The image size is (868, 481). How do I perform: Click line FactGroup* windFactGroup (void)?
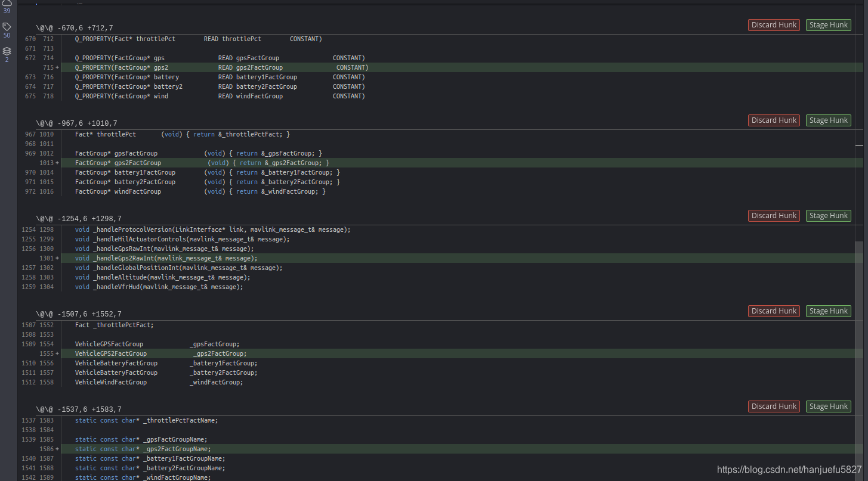[200, 191]
